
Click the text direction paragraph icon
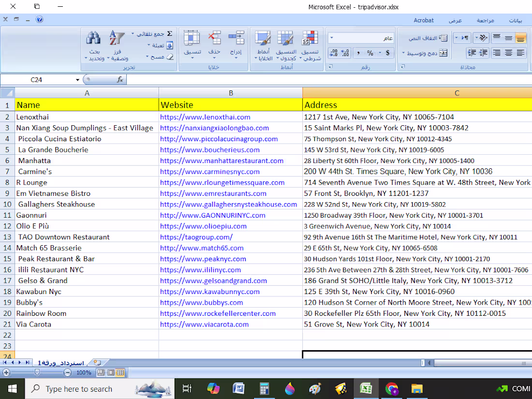pyautogui.click(x=465, y=38)
